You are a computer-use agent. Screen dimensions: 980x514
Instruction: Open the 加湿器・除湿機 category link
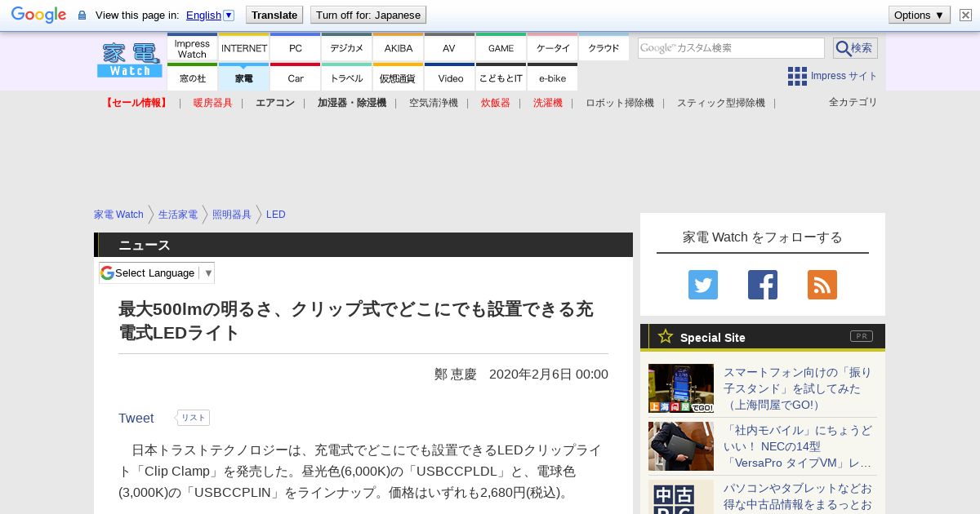click(352, 103)
